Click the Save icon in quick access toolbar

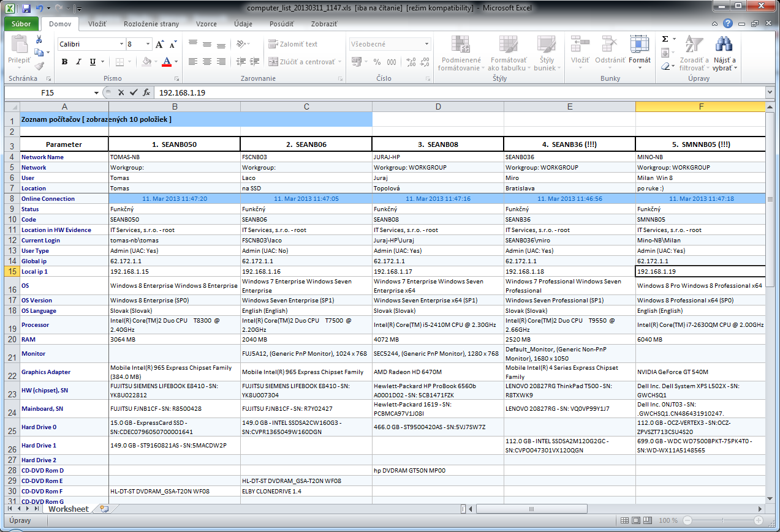pos(26,9)
